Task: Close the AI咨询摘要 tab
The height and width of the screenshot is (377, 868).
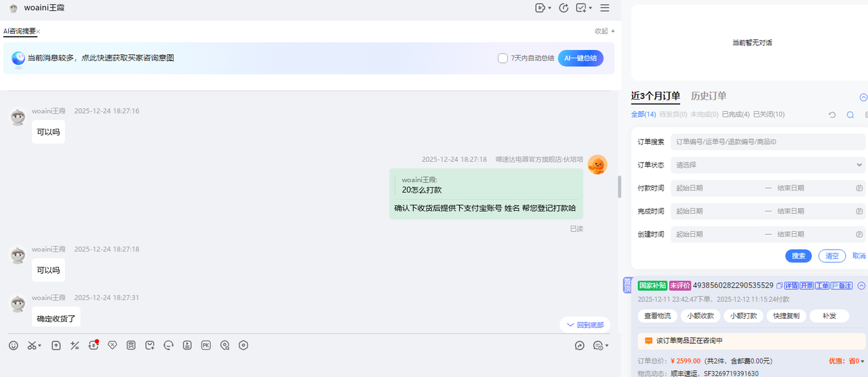Action: [x=39, y=32]
